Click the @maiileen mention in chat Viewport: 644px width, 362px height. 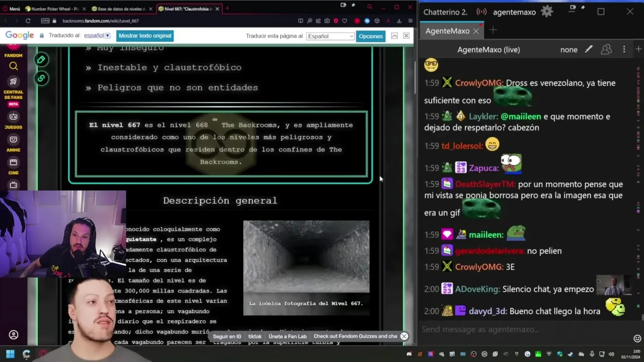pyautogui.click(x=521, y=117)
